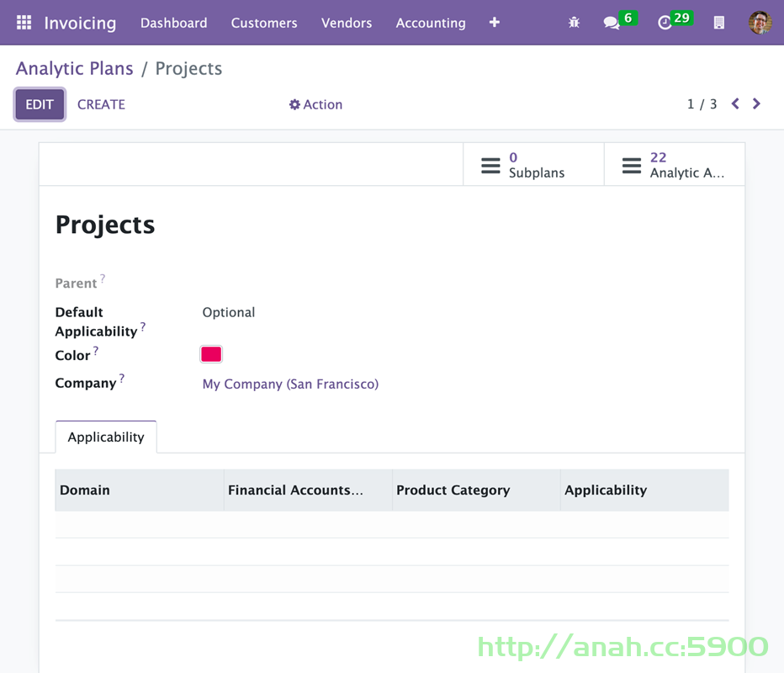Sort by Financial Accounts column header
Screen dimensions: 784x673
308,490
